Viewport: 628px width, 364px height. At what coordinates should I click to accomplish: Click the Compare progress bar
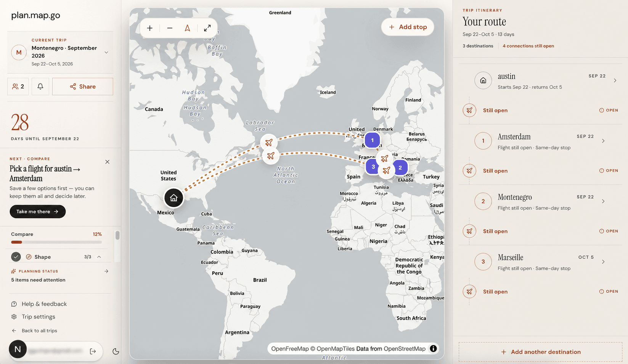tap(56, 242)
